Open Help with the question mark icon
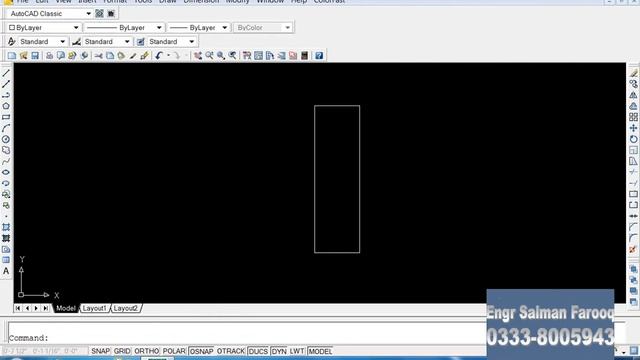The image size is (640, 360). pyautogui.click(x=319, y=56)
